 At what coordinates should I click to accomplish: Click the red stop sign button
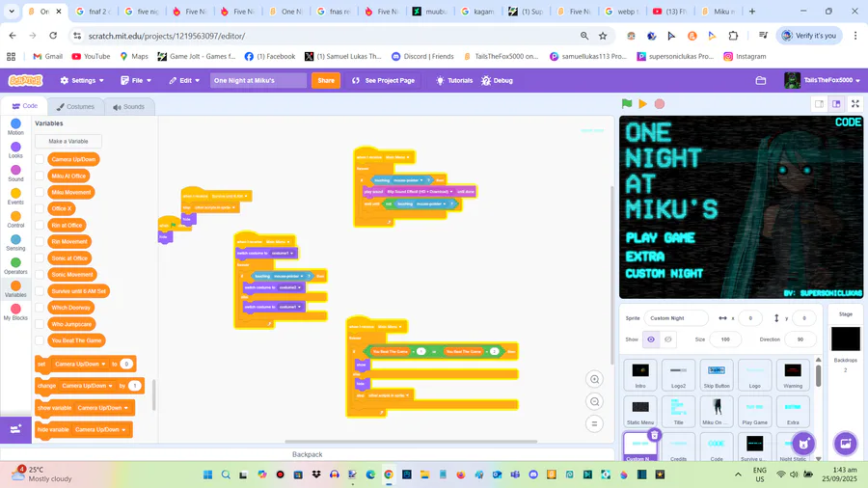pos(660,103)
